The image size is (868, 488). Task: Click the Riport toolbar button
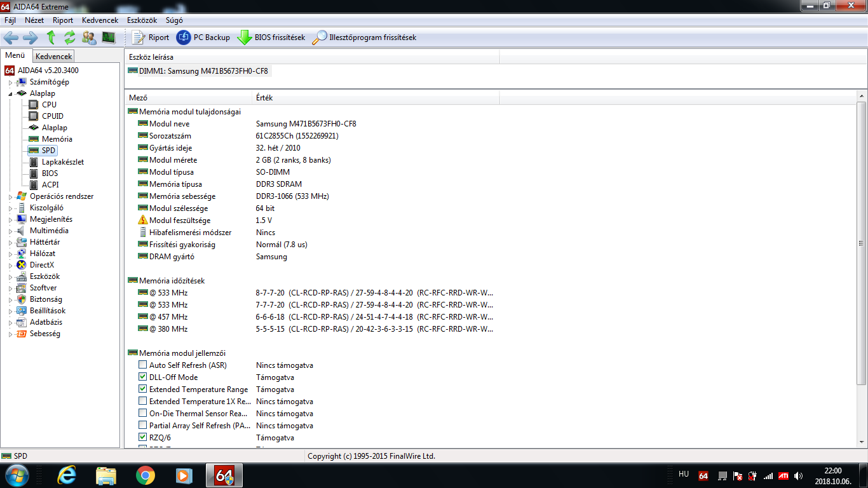pyautogui.click(x=151, y=37)
